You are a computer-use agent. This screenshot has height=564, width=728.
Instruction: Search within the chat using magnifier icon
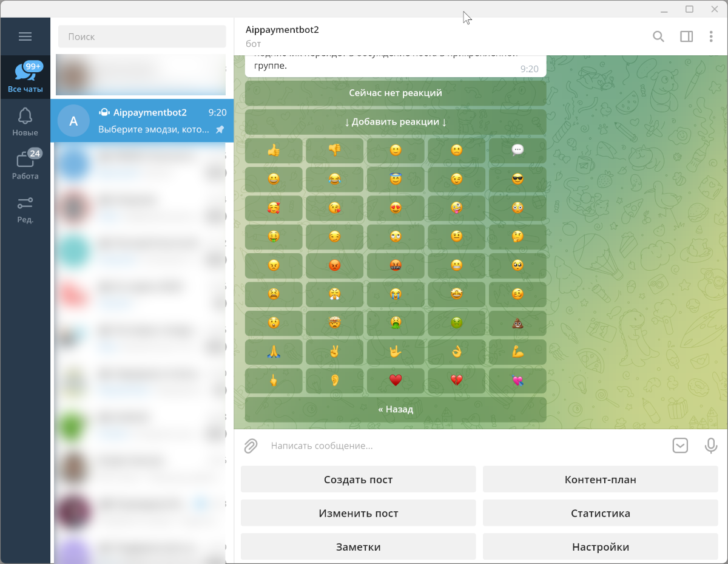click(x=658, y=36)
